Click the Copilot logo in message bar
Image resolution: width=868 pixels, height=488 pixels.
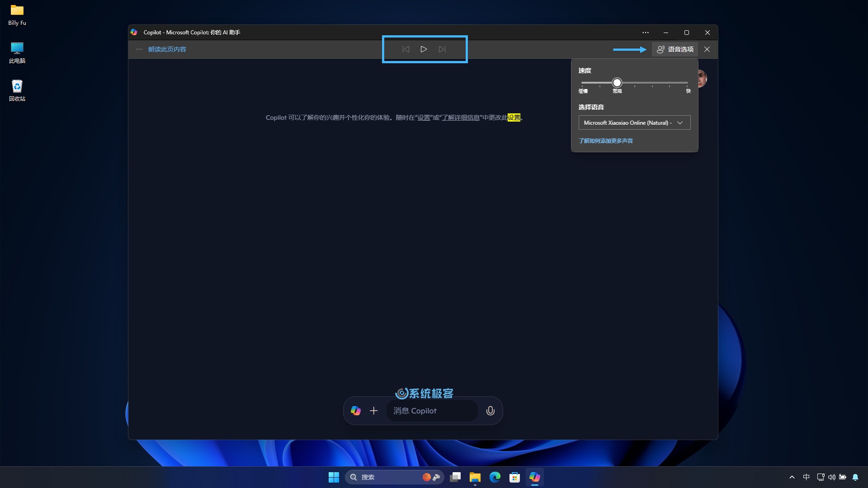point(356,411)
